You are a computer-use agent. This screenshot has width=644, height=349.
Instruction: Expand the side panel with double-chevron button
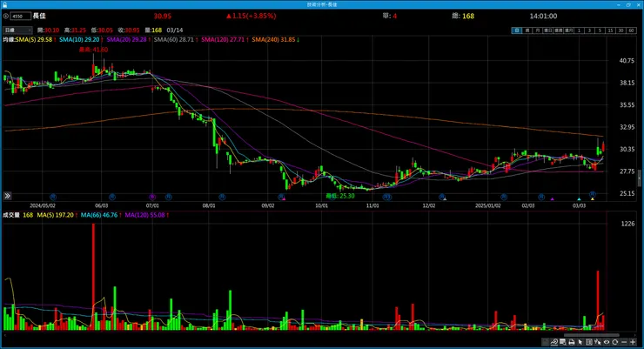(7, 196)
